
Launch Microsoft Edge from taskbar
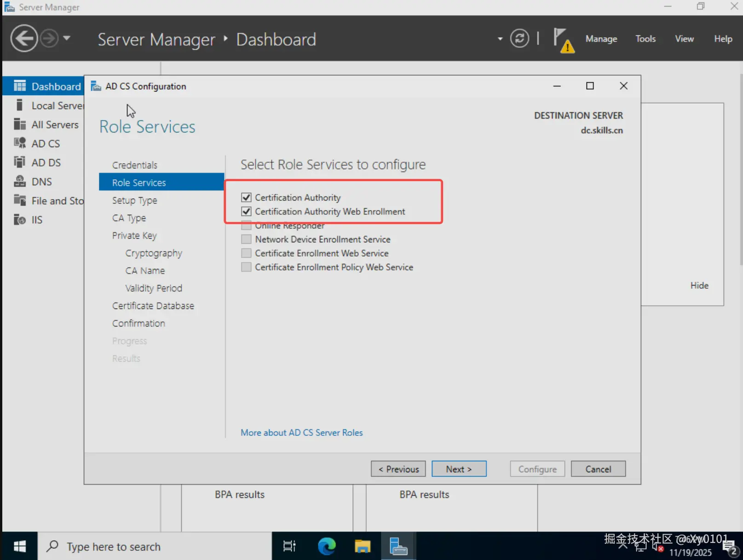[327, 546]
